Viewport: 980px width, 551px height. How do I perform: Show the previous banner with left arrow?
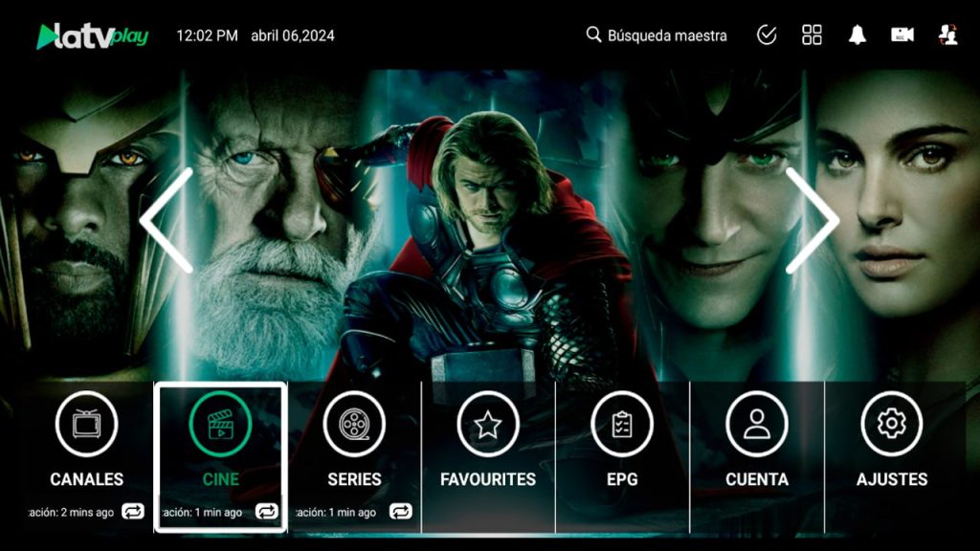167,221
